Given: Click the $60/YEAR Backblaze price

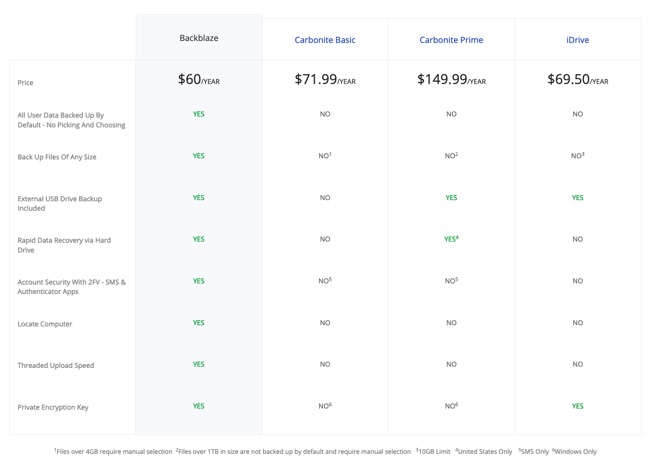Looking at the screenshot, I should tap(199, 79).
